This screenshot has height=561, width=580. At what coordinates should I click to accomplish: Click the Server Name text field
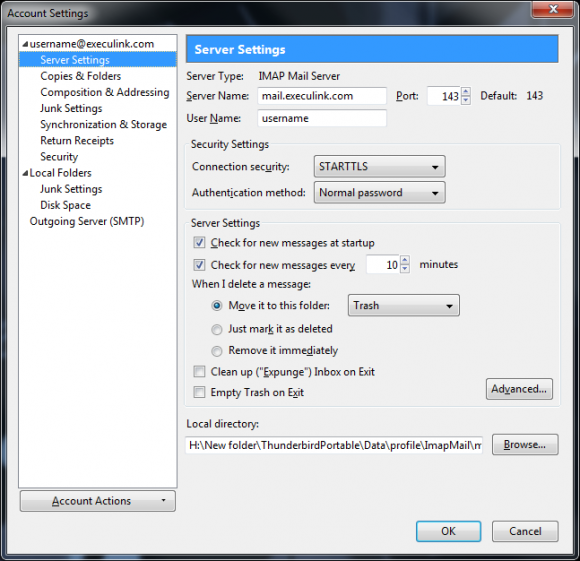(322, 96)
